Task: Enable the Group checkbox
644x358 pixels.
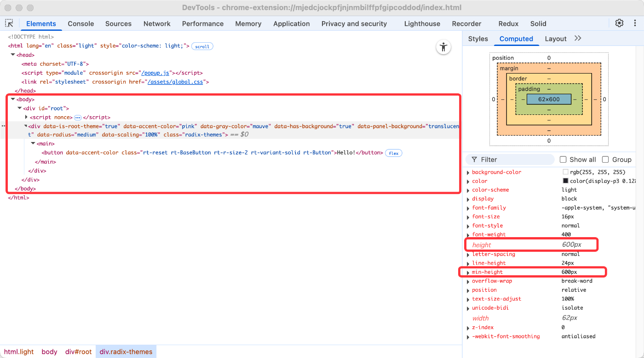Action: 605,159
